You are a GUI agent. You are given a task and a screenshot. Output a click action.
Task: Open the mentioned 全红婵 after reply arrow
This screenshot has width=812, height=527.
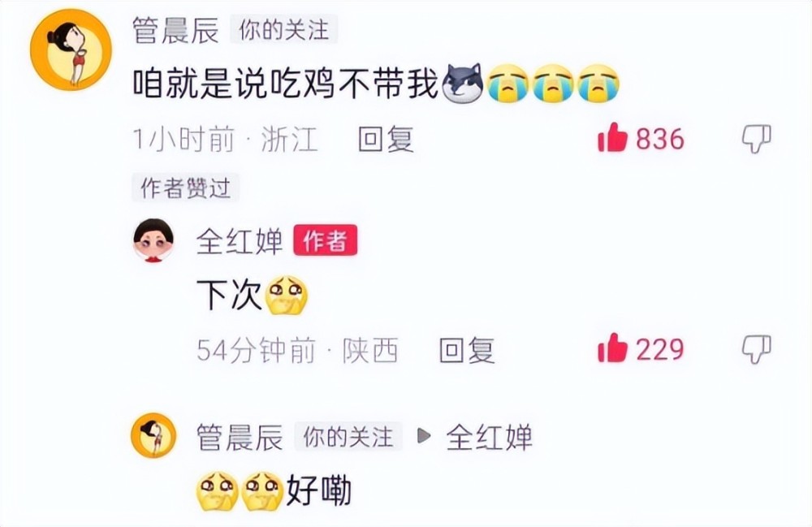(490, 437)
